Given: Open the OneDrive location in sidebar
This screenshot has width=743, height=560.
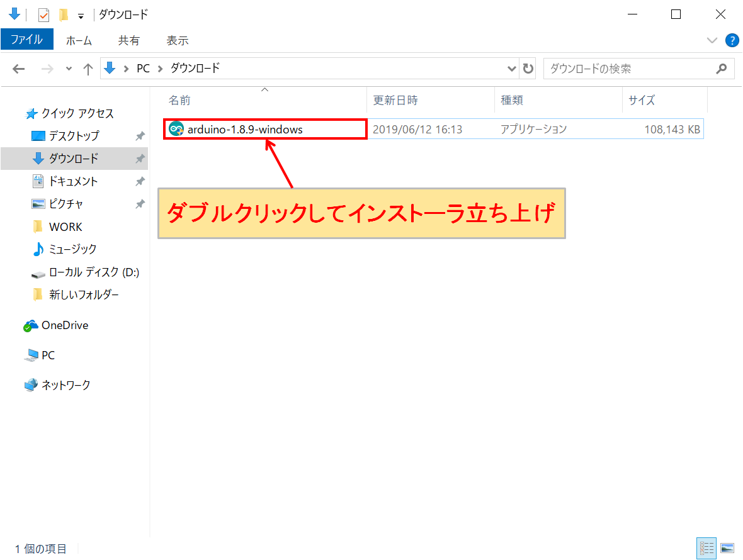Looking at the screenshot, I should 64,325.
